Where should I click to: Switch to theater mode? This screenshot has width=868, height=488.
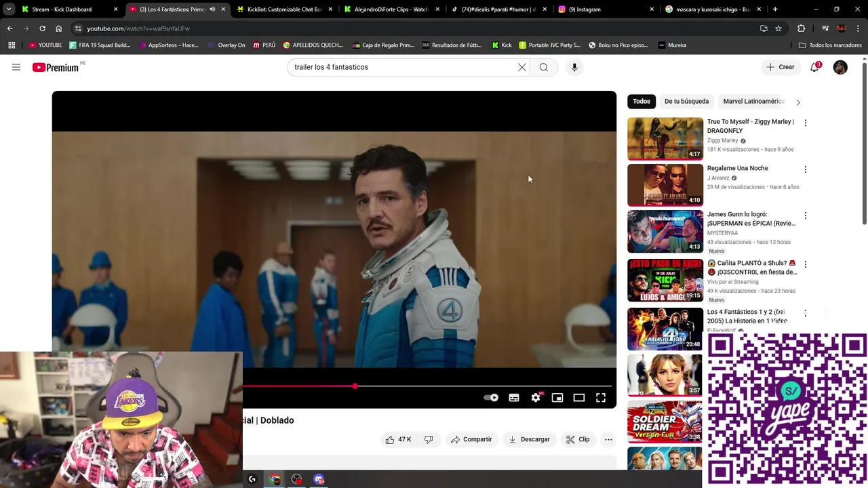click(579, 398)
